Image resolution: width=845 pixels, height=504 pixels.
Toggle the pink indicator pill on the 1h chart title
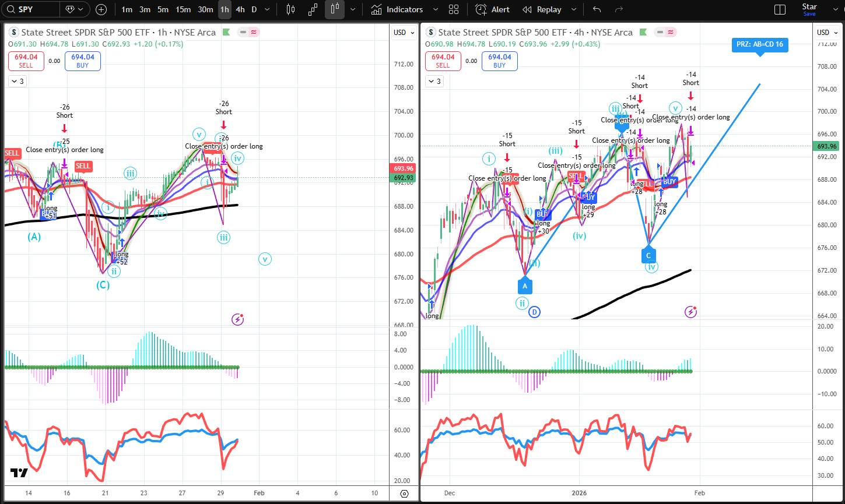point(253,33)
